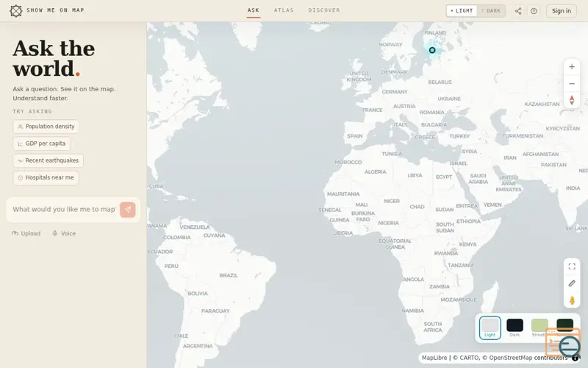Image resolution: width=588 pixels, height=368 pixels.
Task: Focus the 'What would you like me to map' field
Action: (x=65, y=210)
